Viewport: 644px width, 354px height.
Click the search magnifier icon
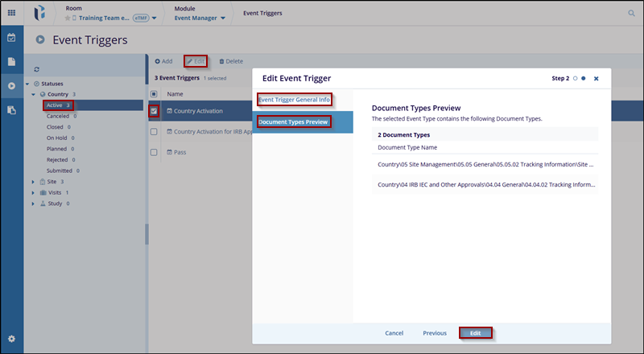pyautogui.click(x=631, y=13)
